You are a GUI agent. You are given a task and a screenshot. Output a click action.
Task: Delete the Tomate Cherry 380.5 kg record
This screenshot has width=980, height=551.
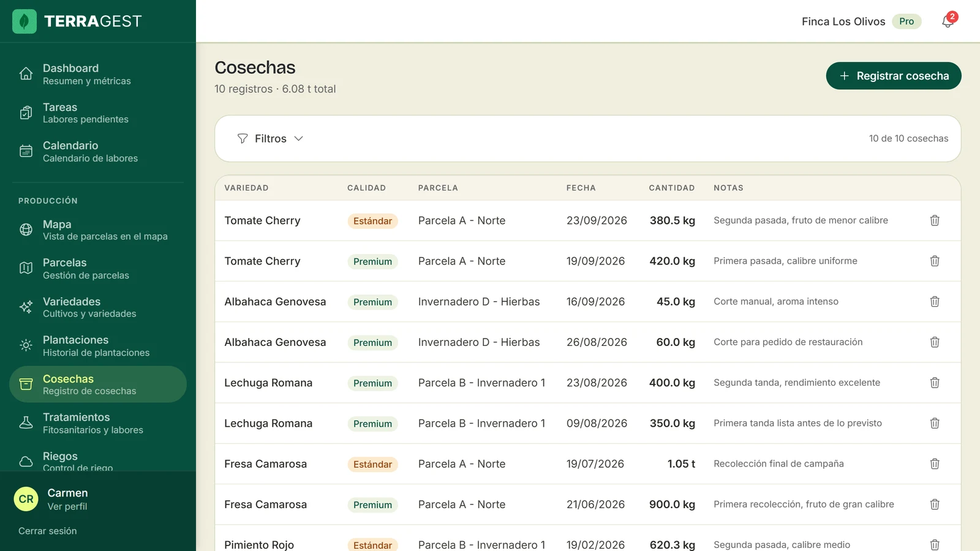(935, 220)
